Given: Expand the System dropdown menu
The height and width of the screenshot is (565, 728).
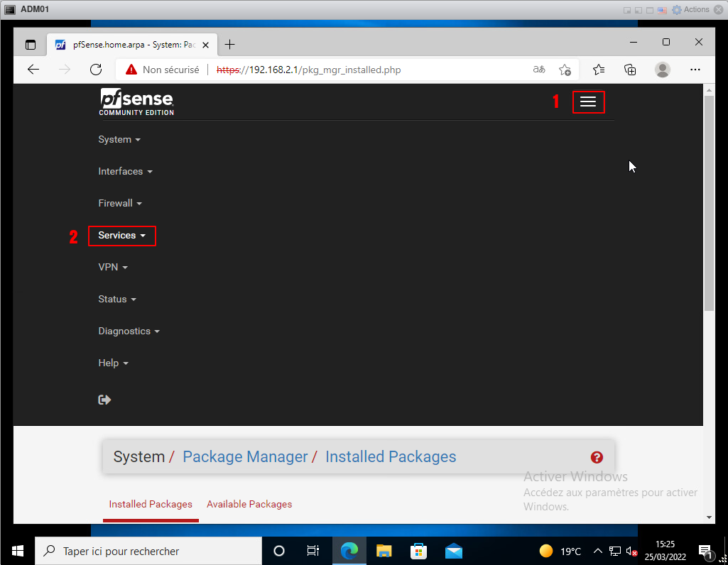Looking at the screenshot, I should [x=119, y=140].
